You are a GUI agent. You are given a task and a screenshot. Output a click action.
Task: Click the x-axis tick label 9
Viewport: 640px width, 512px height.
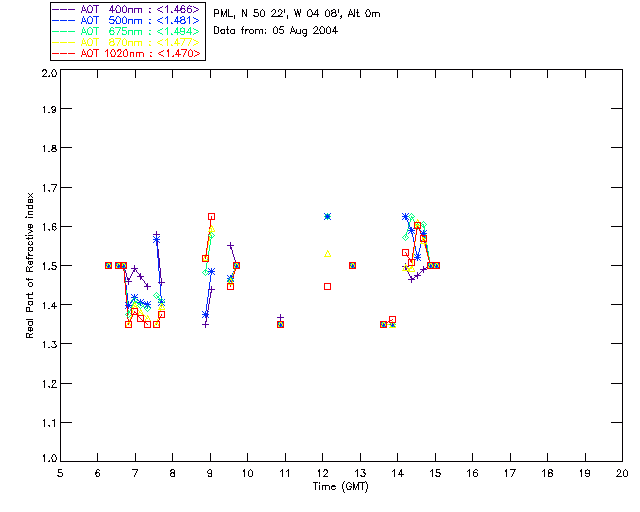coord(210,473)
